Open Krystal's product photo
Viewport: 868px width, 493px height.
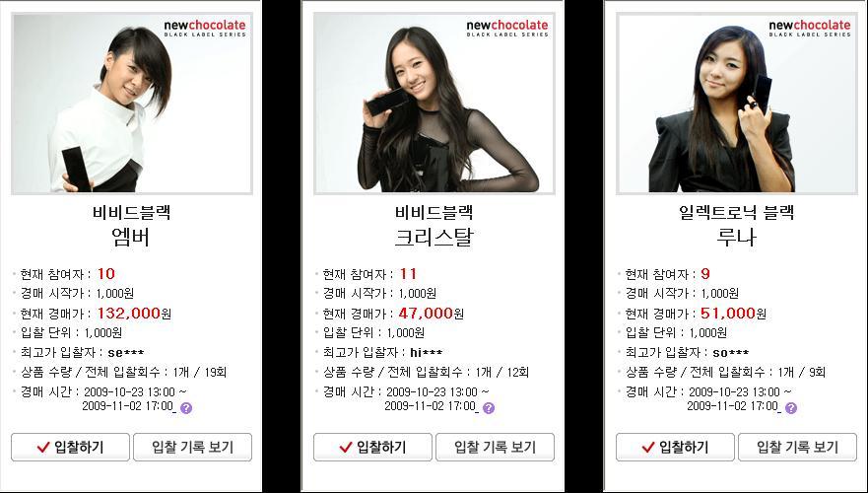(x=434, y=104)
